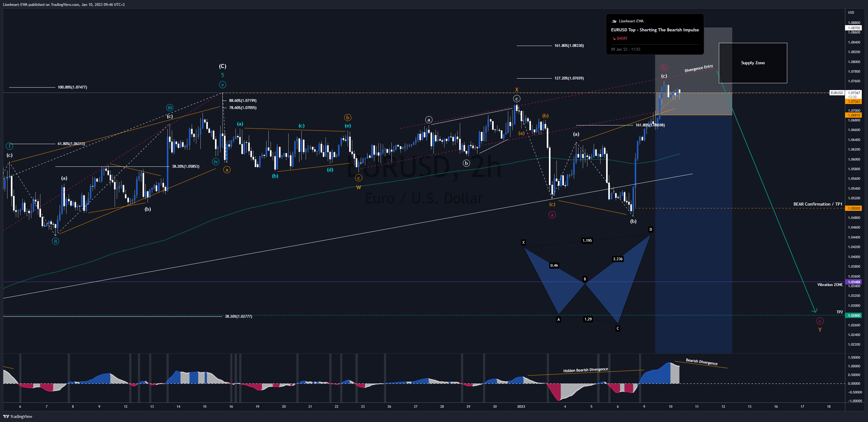Click the published-on-TradingView.com header text
Image resolution: width=868 pixels, height=422 pixels.
(64, 4)
